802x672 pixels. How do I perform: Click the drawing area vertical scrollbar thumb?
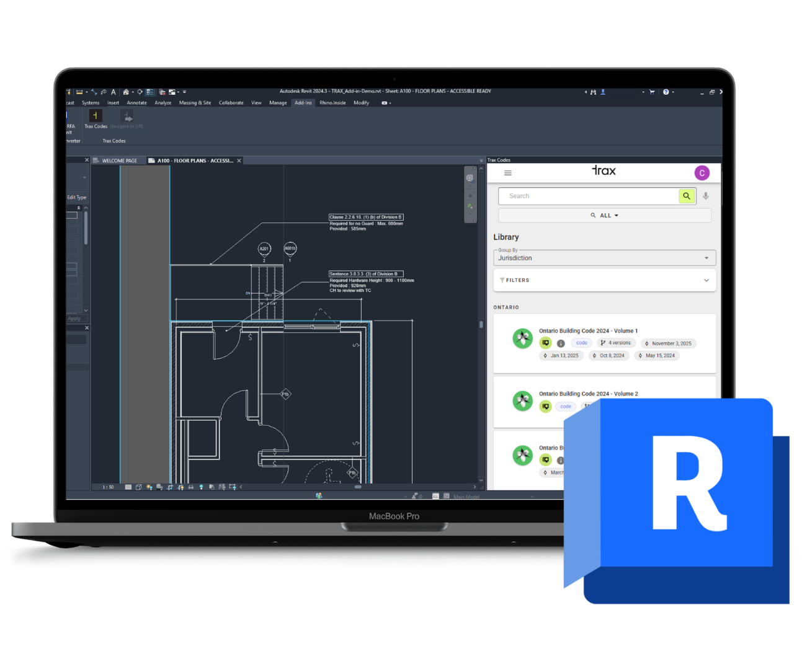click(481, 324)
